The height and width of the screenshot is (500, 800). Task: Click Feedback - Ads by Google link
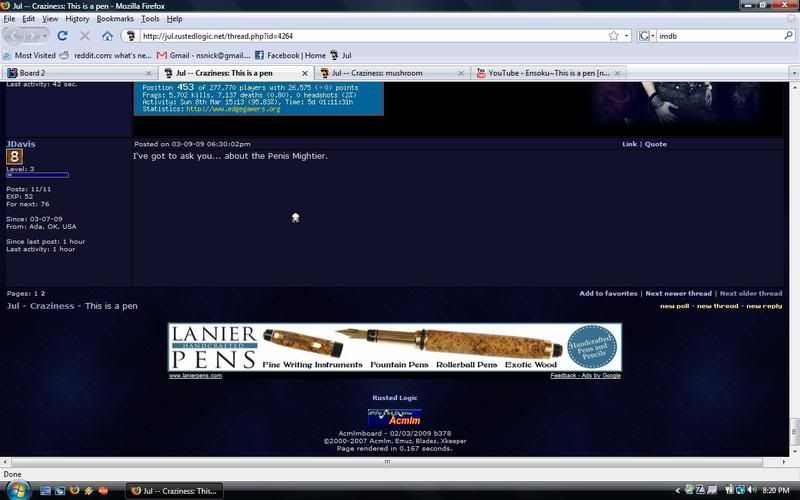pyautogui.click(x=585, y=376)
